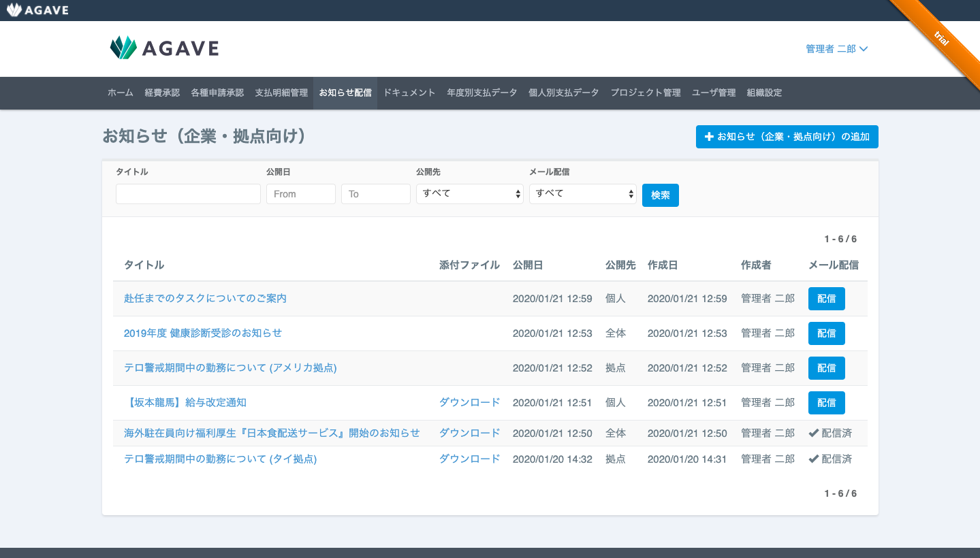Click 配信 for 健康診断受診 notice
Viewport: 980px width, 558px height.
point(827,333)
